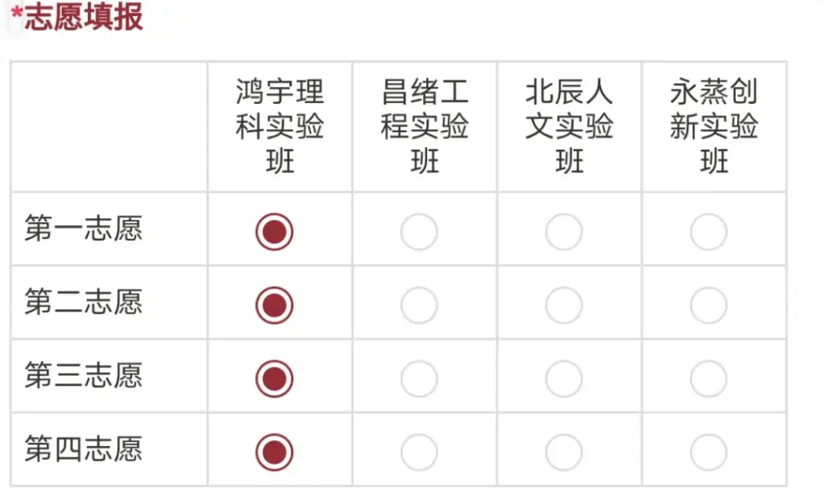Choose 昌绪工程实验班 as 第二志愿
Image resolution: width=825 pixels, height=504 pixels.
tap(419, 306)
